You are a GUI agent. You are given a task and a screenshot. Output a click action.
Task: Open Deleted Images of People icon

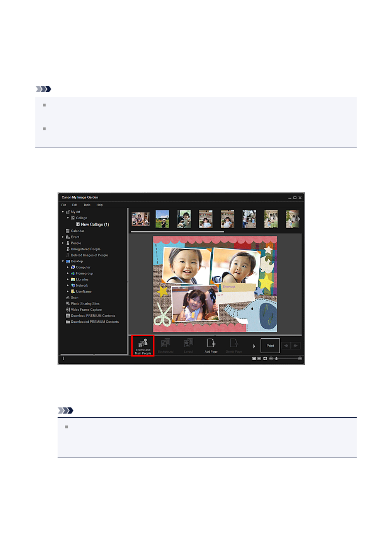(x=68, y=255)
